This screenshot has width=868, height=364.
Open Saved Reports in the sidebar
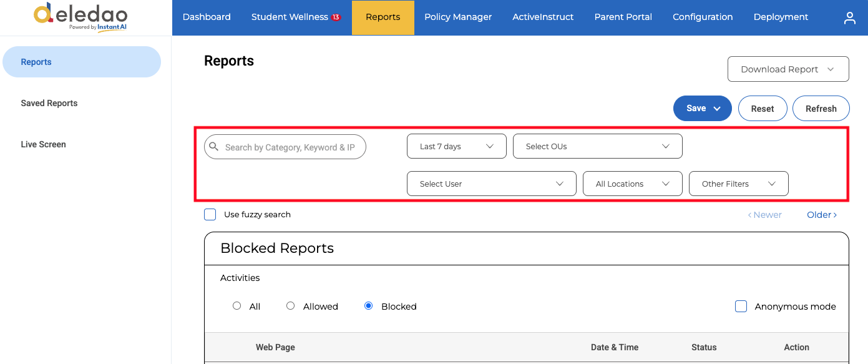(x=49, y=103)
